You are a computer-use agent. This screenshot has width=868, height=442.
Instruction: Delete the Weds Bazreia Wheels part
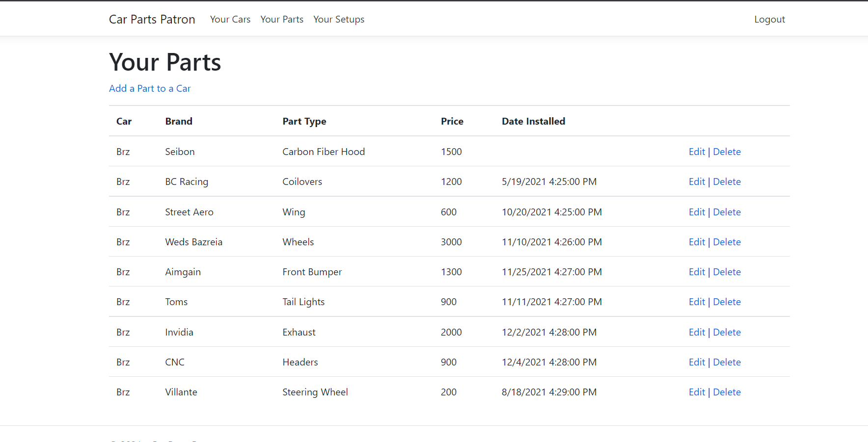[x=727, y=242]
